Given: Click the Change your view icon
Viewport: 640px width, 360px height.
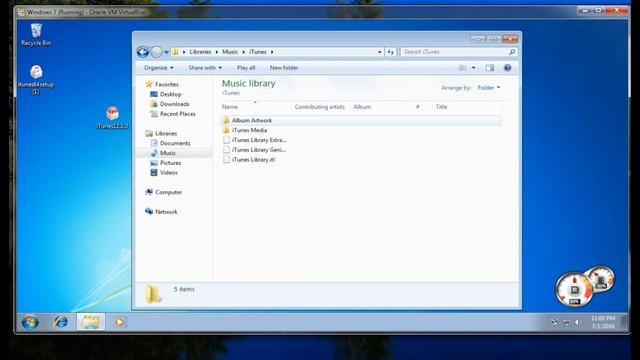Looking at the screenshot, I should 463,68.
